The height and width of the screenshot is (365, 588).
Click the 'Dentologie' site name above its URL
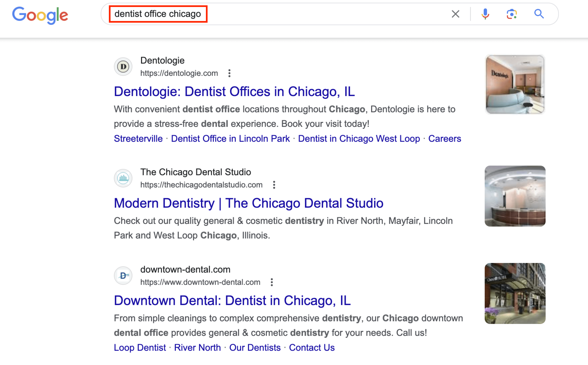(162, 61)
